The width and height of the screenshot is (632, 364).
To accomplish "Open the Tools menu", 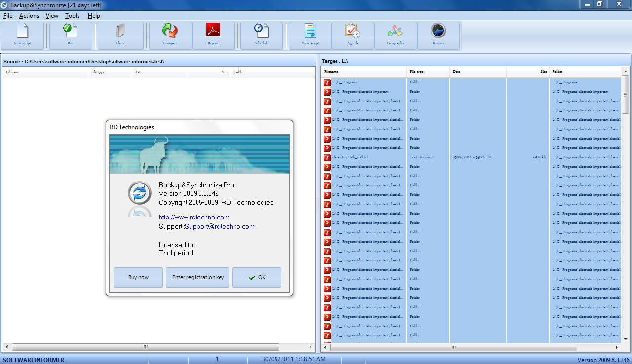I will click(x=72, y=16).
